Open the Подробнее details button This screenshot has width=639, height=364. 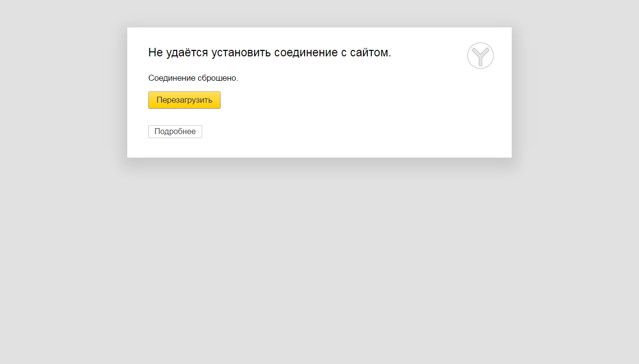[175, 132]
